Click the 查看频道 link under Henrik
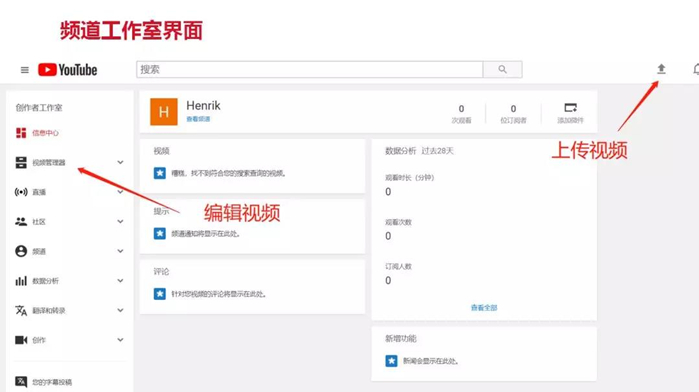The image size is (699, 392). point(198,119)
